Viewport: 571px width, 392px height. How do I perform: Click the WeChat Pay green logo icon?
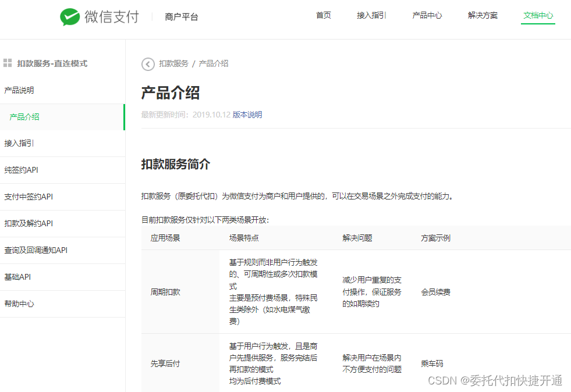[69, 17]
